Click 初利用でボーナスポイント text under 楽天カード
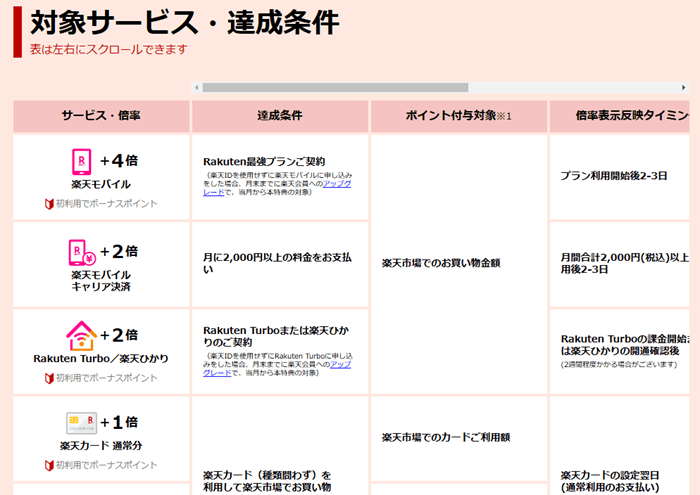This screenshot has height=495, width=700. pos(107,466)
